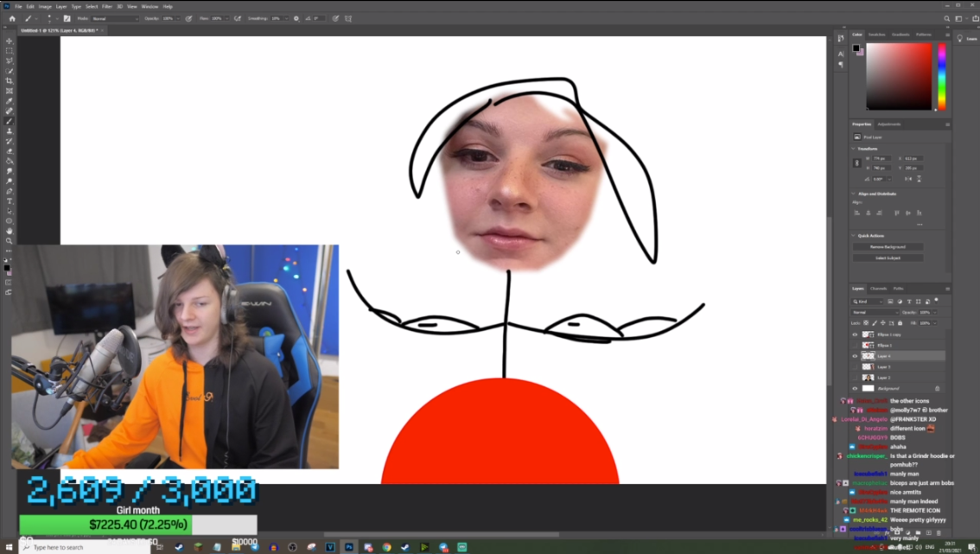Screen dimensions: 980x554
Task: Open the File menu
Action: point(18,6)
